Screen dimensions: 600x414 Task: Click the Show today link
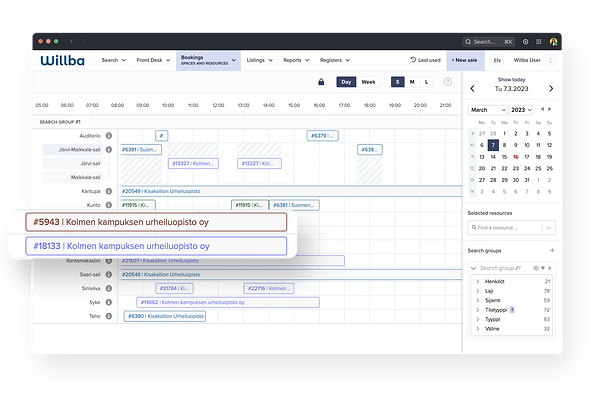tap(512, 80)
